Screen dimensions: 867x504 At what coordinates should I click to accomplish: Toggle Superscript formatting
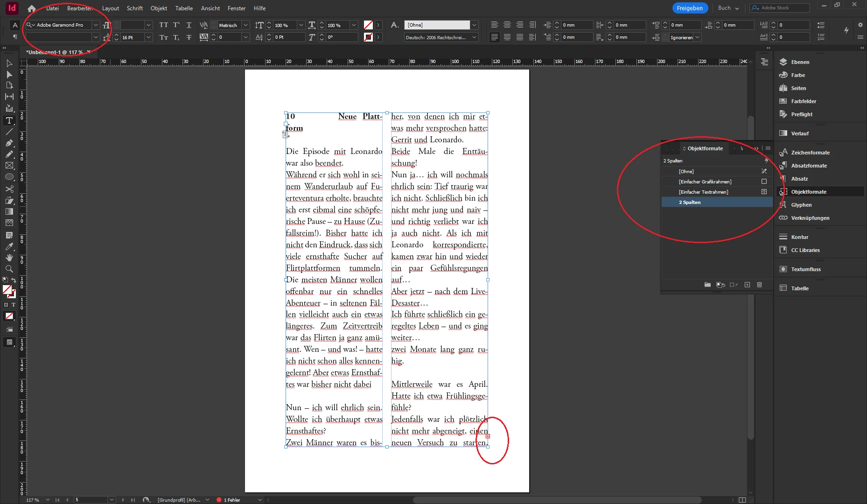176,25
